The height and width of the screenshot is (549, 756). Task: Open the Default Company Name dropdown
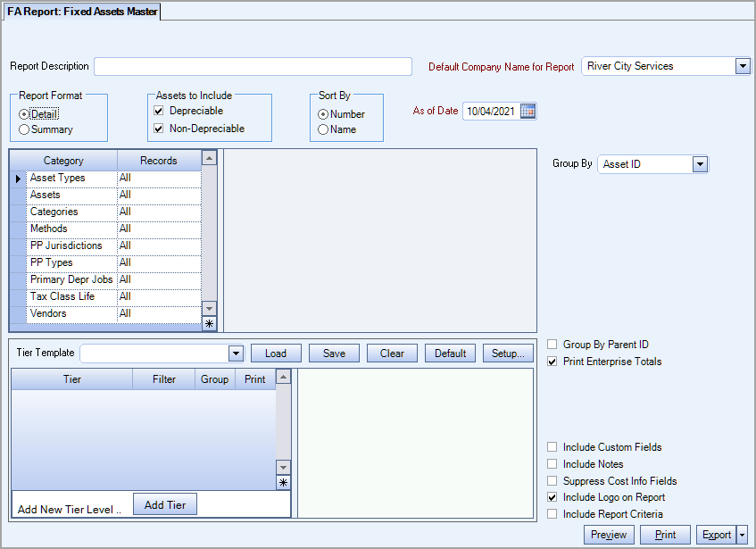(743, 65)
